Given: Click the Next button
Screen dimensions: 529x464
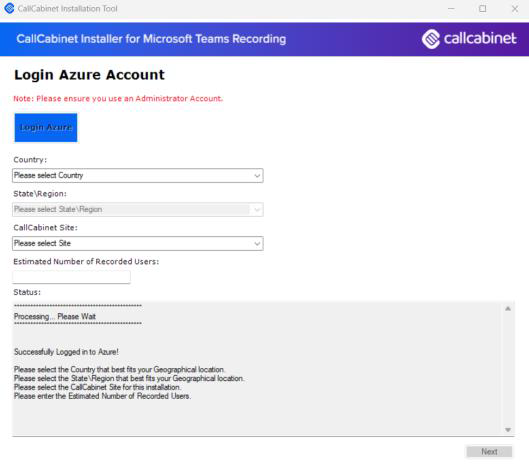Looking at the screenshot, I should pyautogui.click(x=489, y=452).
